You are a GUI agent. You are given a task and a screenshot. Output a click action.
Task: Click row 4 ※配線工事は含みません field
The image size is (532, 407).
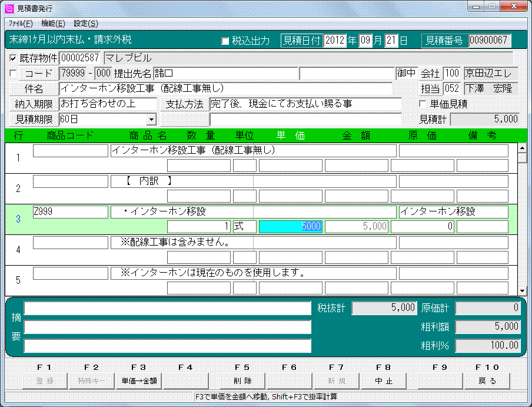click(254, 242)
